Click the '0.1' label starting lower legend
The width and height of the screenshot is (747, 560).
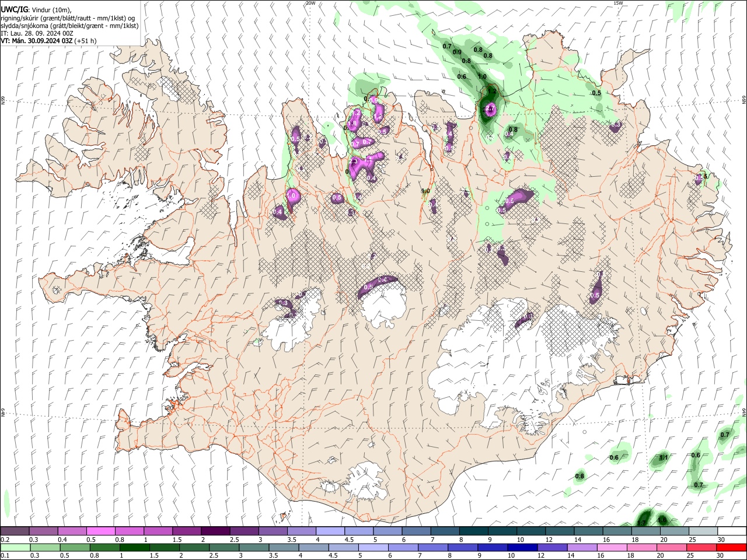coord(5,556)
